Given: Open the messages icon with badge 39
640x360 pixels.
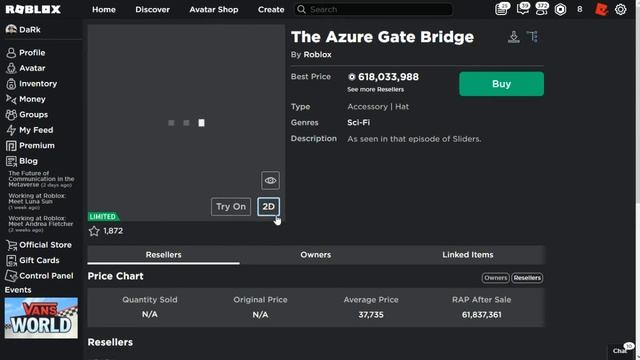Looking at the screenshot, I should [x=522, y=9].
